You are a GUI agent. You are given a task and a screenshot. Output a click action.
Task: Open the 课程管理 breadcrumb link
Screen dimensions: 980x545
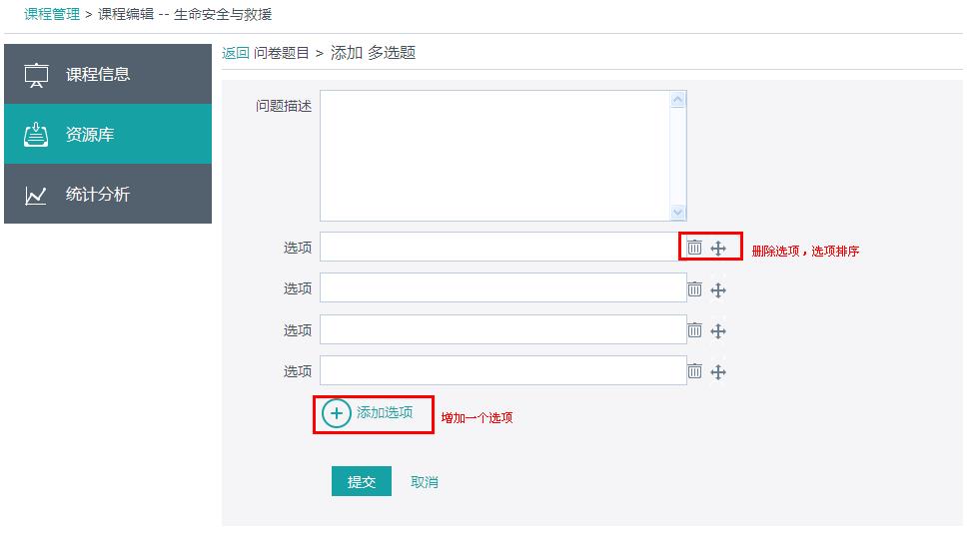[52, 15]
